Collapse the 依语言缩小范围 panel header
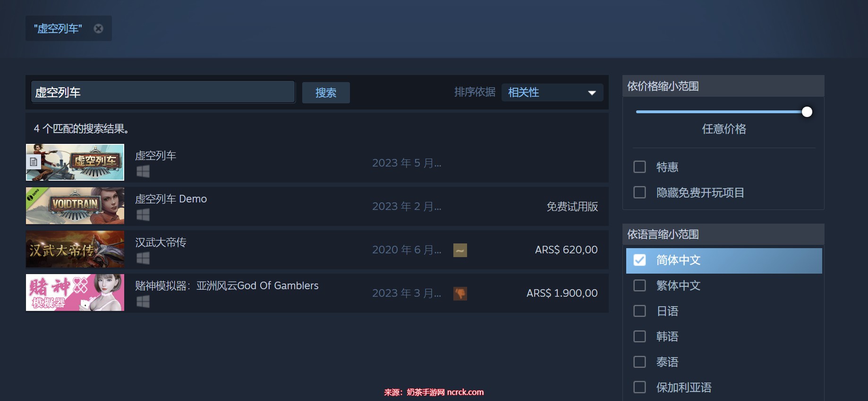Image resolution: width=868 pixels, height=401 pixels. pyautogui.click(x=723, y=234)
